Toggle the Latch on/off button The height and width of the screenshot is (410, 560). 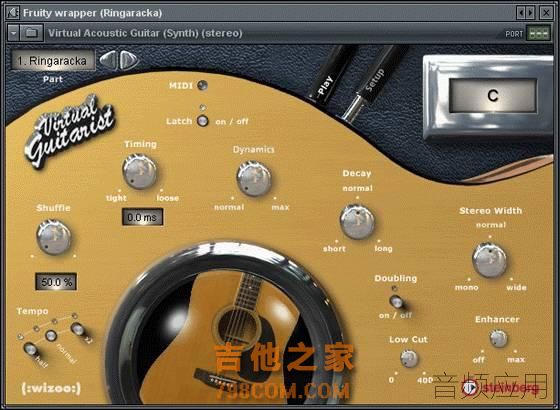tap(202, 121)
